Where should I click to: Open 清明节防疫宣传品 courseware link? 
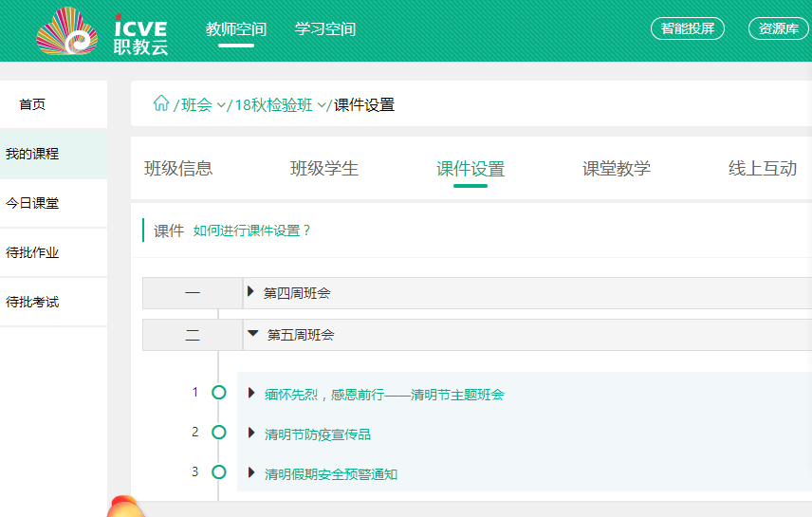(x=318, y=434)
